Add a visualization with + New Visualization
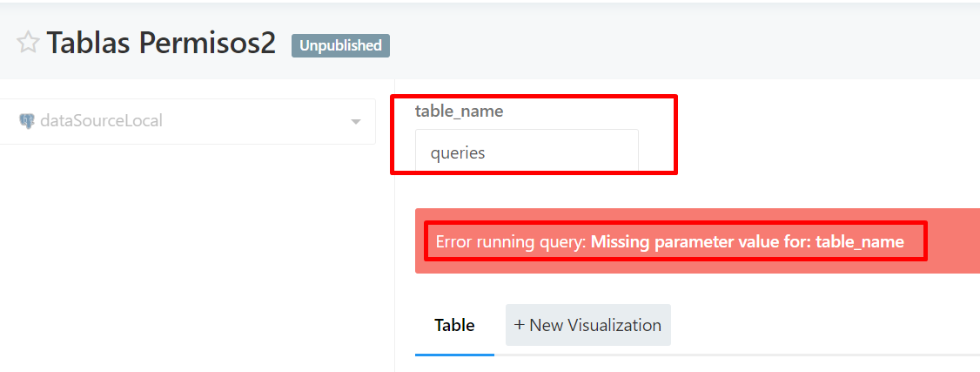The image size is (980, 372). click(588, 325)
